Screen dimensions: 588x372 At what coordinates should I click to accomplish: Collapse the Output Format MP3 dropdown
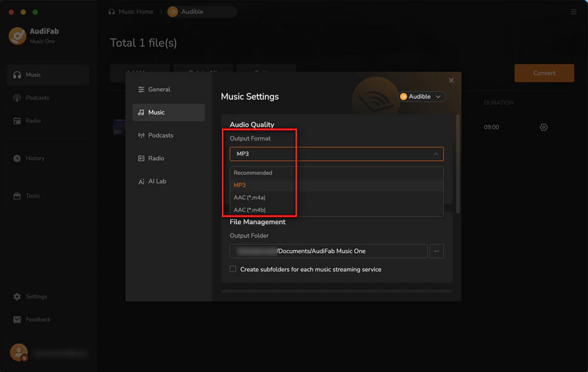337,154
